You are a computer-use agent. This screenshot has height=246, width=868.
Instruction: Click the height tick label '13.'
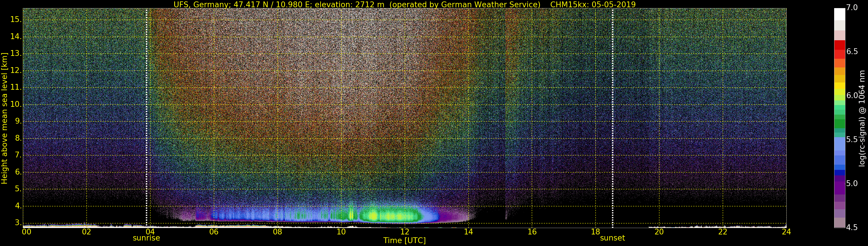16,54
